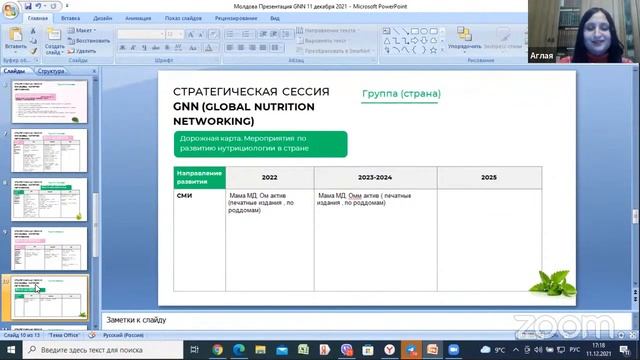Screen dimensions: 640x360
Task: Open the font color picker
Action: [209, 48]
